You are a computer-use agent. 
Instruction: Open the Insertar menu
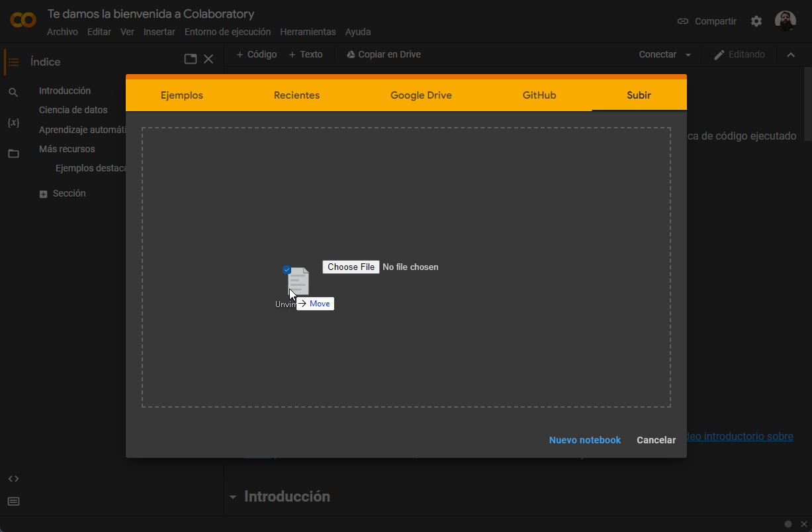point(159,32)
